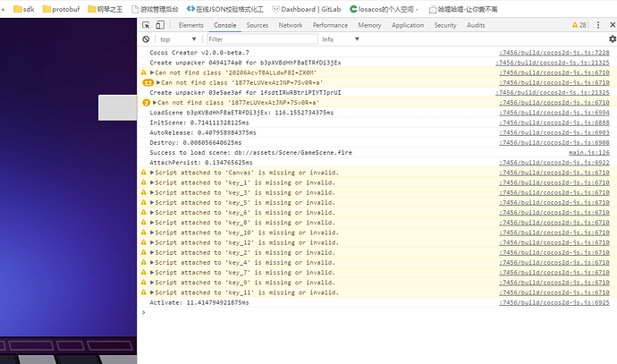
Task: Open console settings gear icon
Action: point(613,39)
